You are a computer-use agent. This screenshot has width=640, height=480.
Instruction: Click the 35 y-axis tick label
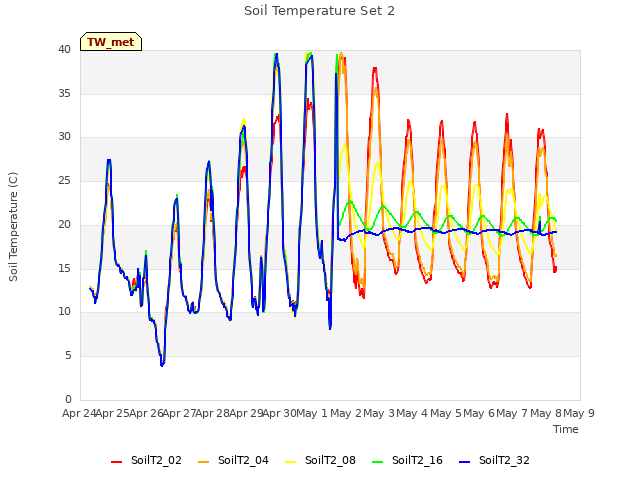pos(64,93)
